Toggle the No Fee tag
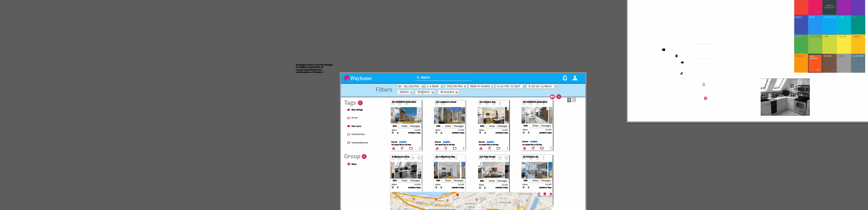The image size is (868, 210). pyautogui.click(x=353, y=118)
